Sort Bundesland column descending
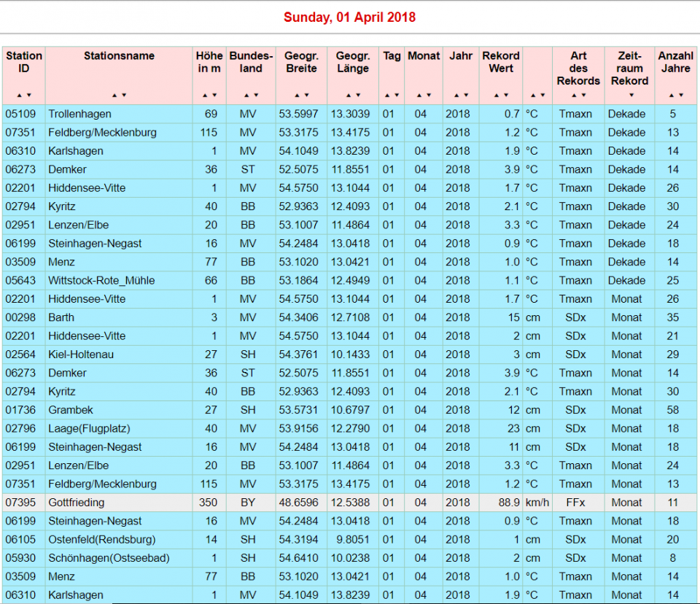The image size is (700, 604). pyautogui.click(x=255, y=95)
